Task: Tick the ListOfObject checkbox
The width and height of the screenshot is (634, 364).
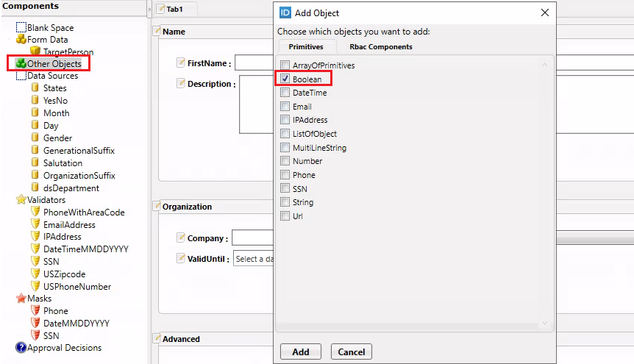Action: click(x=285, y=134)
